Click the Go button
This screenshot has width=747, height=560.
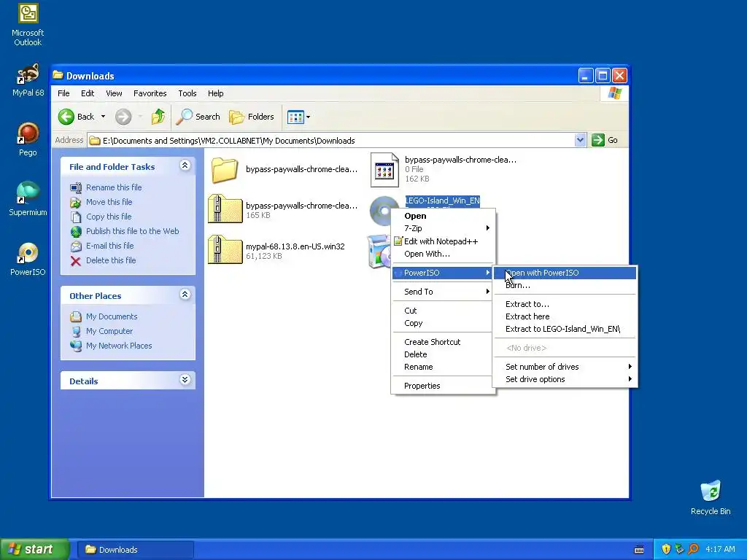pyautogui.click(x=605, y=140)
